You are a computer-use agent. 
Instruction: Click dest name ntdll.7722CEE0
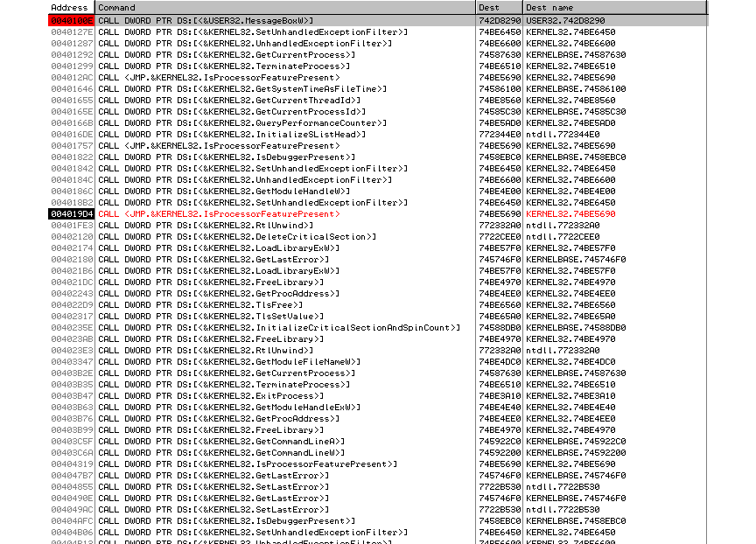[563, 237]
